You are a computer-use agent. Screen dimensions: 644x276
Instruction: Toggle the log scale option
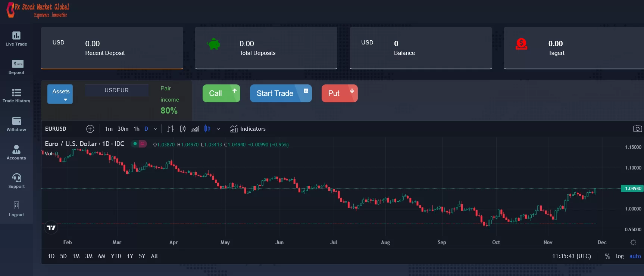click(x=620, y=256)
